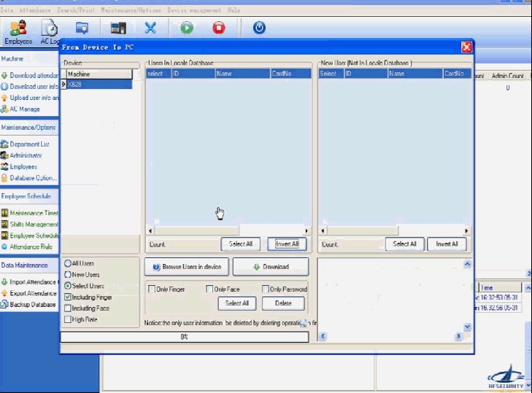The width and height of the screenshot is (532, 393).
Task: Select machine X628 in the Device list
Action: [x=99, y=85]
